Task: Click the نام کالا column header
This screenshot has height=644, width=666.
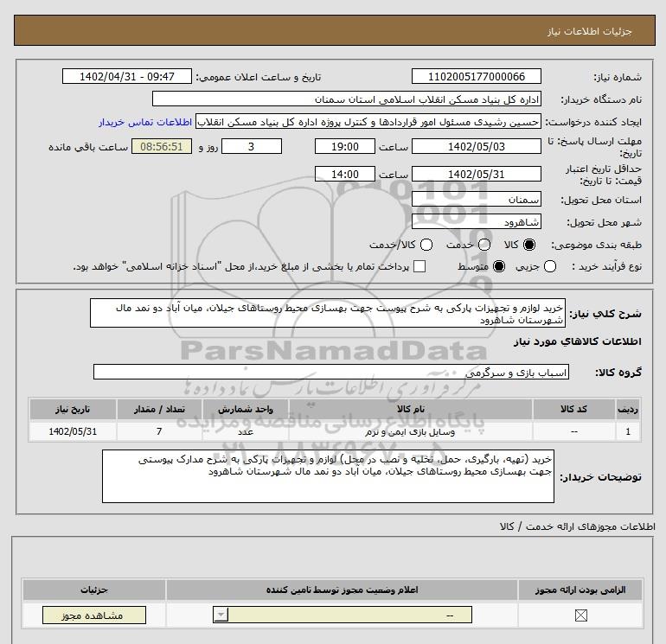Action: click(410, 409)
